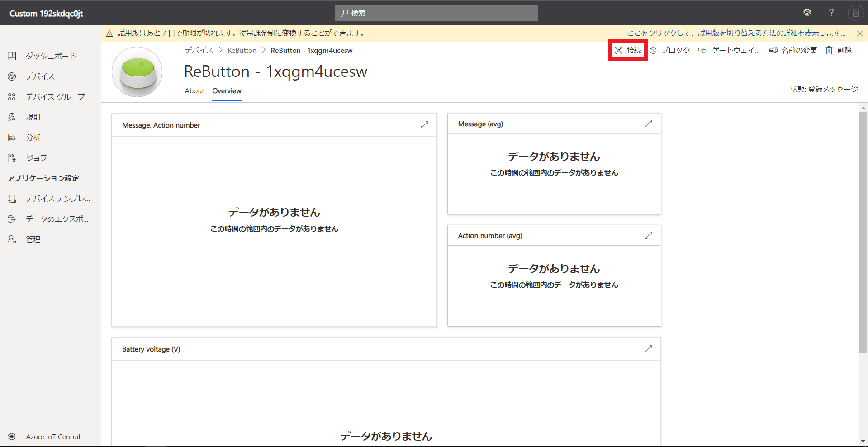
Task: Click the 規則 sidebar icon
Action: pos(12,117)
